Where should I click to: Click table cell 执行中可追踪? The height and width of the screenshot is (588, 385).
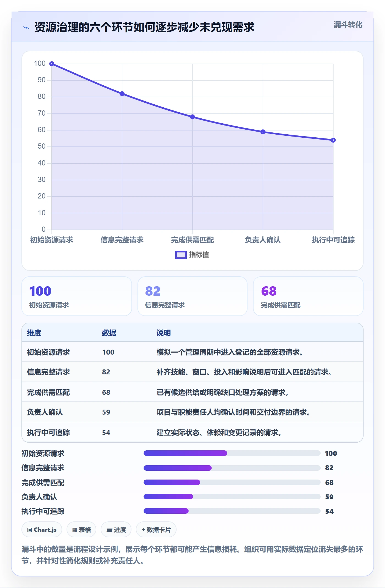[x=48, y=432]
